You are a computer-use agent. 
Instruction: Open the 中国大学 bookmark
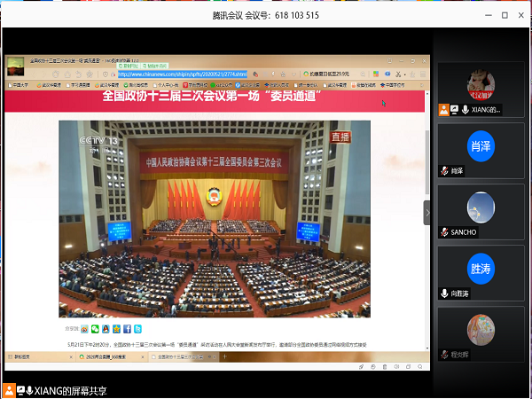point(19,85)
